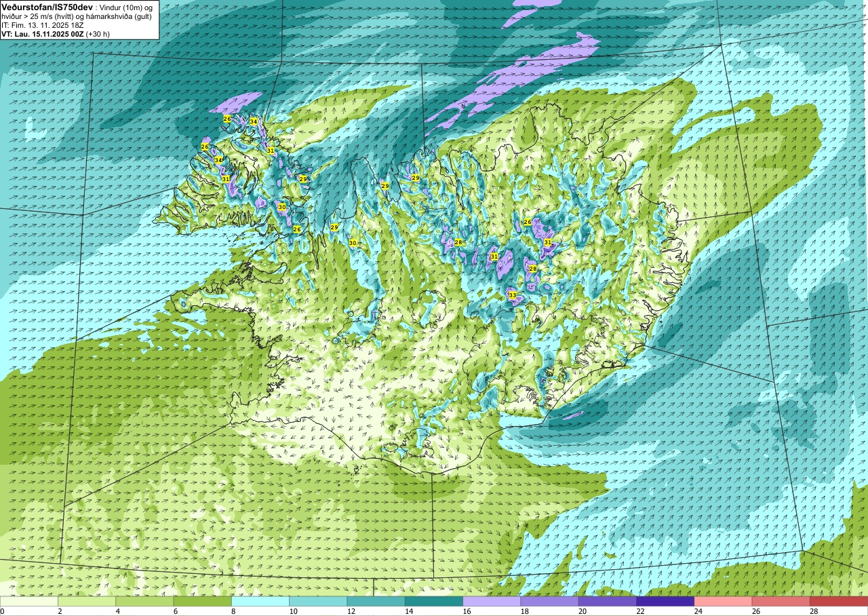This screenshot has width=868, height=616.
Task: Click the 18–20 m/s purple legend swatch
Action: click(549, 601)
